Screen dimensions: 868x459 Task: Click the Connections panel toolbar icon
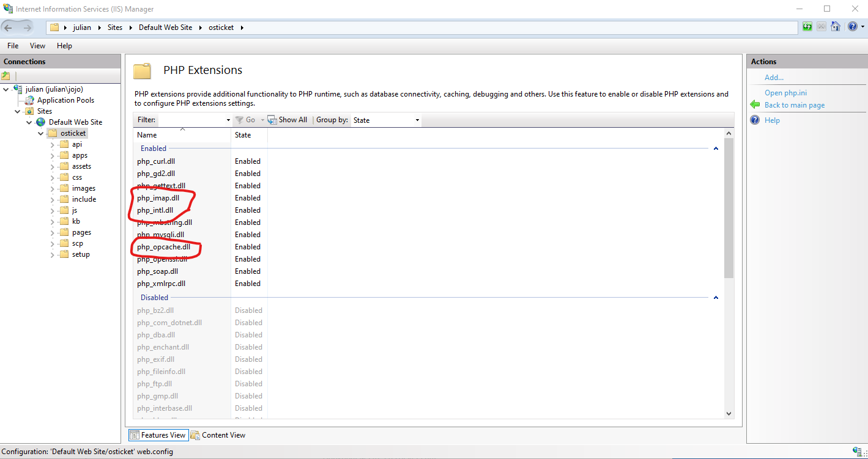(6, 76)
